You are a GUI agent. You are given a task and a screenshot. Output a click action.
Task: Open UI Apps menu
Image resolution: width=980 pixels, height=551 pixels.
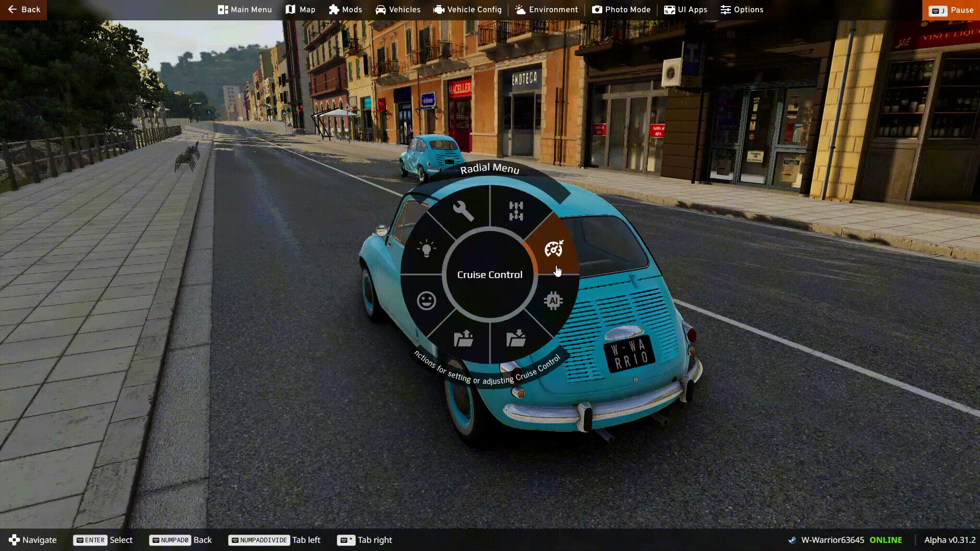(x=685, y=10)
